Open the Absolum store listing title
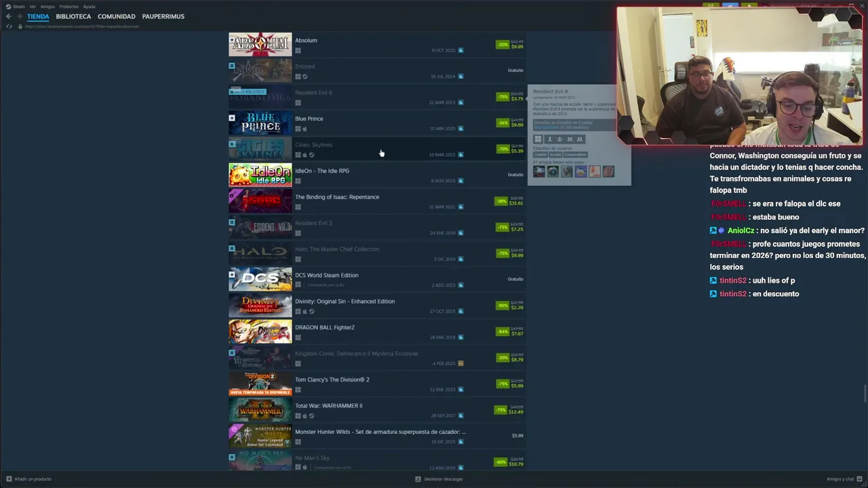This screenshot has width=868, height=488. pos(306,41)
